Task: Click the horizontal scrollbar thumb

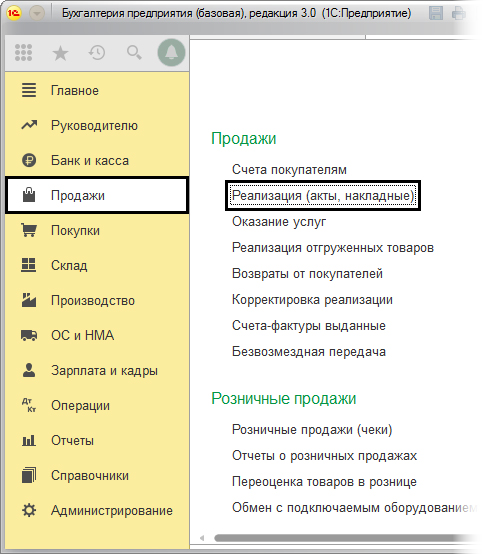Action: 343,538
